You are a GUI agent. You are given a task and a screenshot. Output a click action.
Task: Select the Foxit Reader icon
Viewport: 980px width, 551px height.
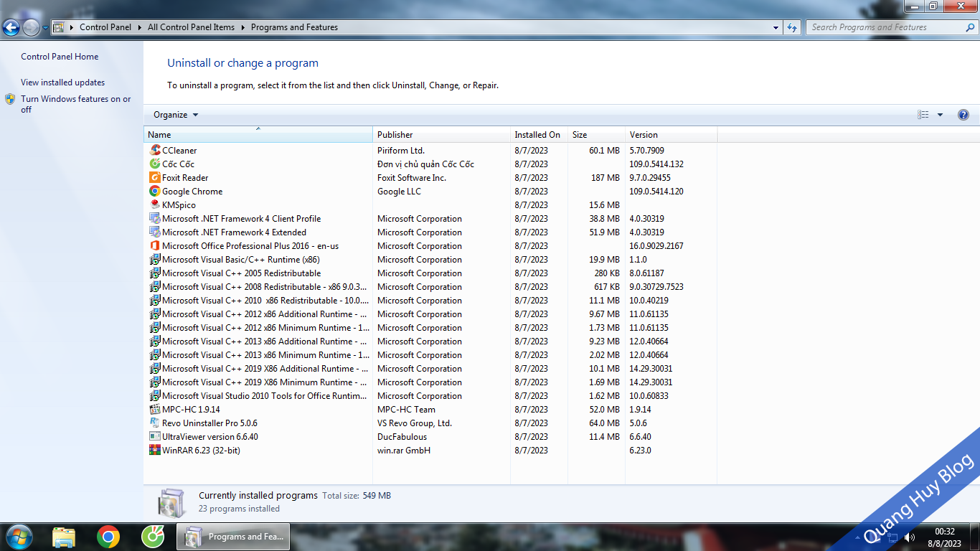click(x=155, y=178)
